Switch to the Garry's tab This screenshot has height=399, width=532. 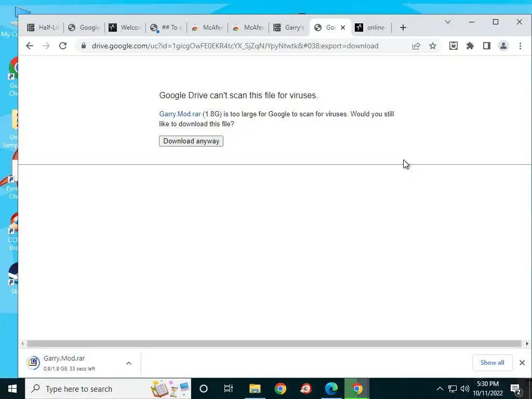tap(289, 28)
